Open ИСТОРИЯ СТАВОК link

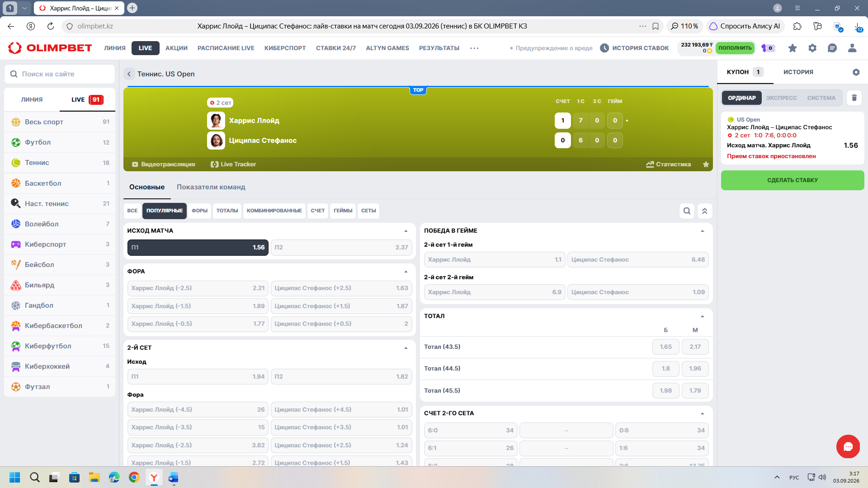click(x=635, y=48)
